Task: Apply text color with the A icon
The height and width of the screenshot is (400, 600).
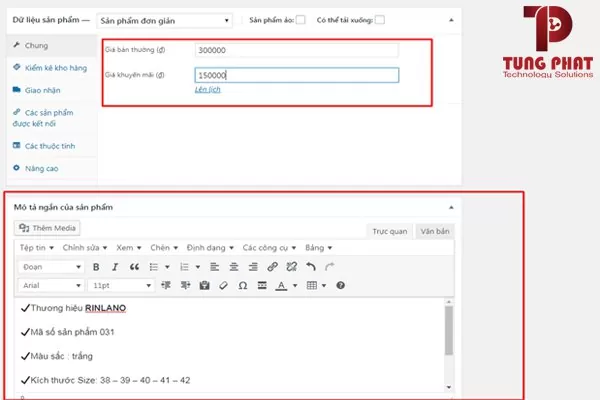Action: pos(281,286)
